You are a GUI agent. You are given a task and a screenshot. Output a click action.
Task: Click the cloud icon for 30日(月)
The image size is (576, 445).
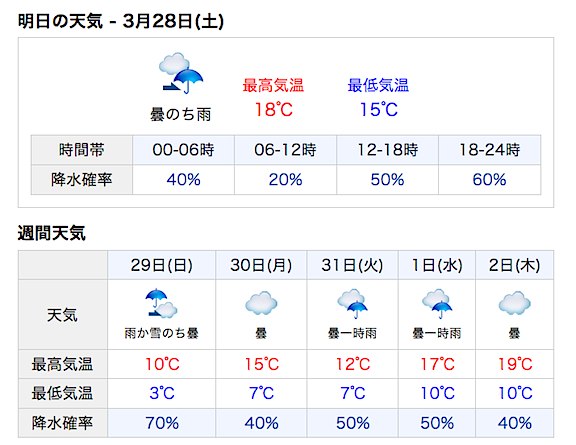(261, 303)
